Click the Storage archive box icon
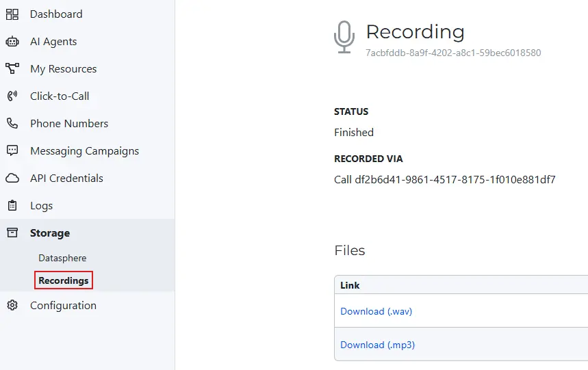This screenshot has height=370, width=588. [x=12, y=233]
